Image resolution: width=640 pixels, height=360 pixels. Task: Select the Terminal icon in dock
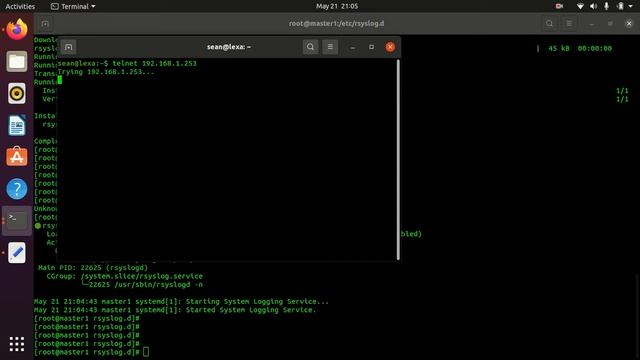[17, 220]
